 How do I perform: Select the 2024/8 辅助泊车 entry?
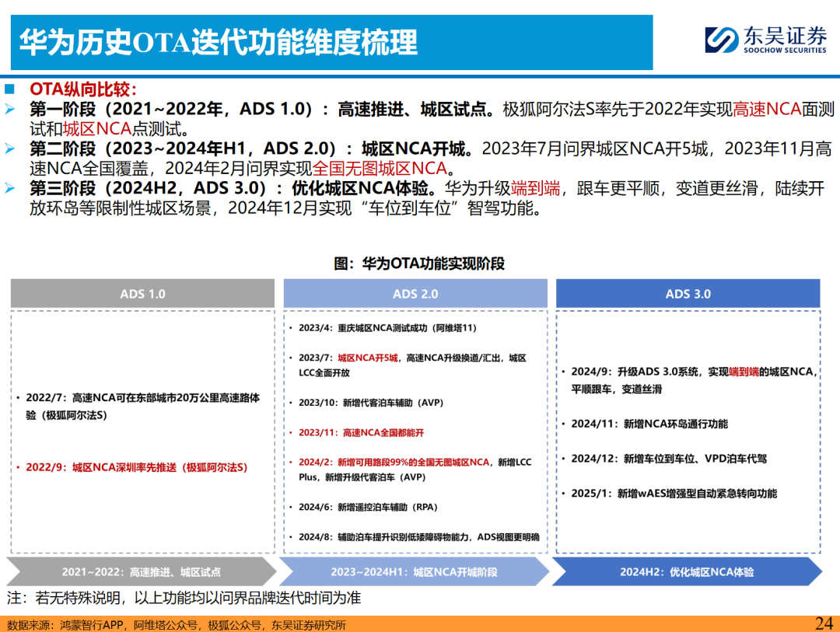(x=415, y=537)
